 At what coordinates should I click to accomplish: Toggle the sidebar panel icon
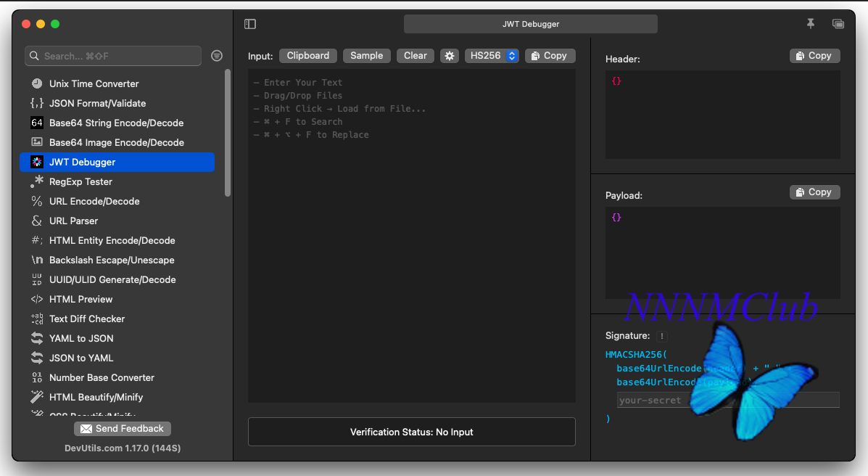[250, 24]
